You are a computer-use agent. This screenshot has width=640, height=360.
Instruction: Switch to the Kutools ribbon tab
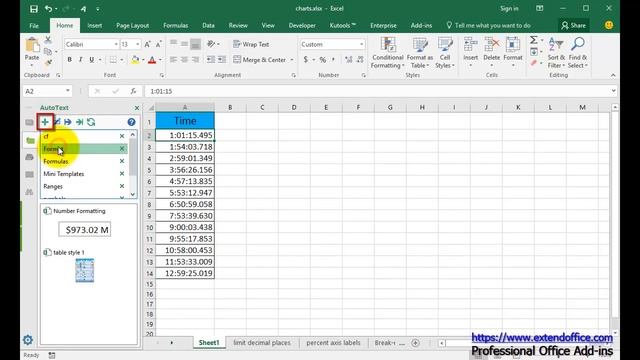[342, 25]
